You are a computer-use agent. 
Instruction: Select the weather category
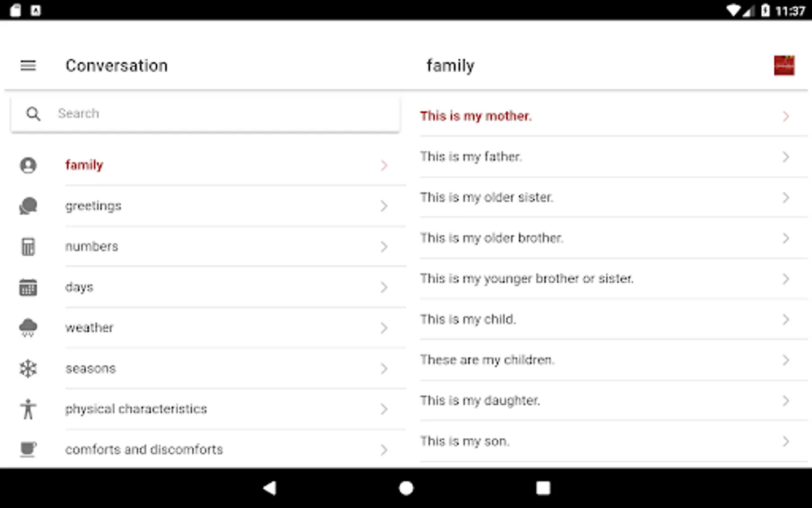pos(90,328)
